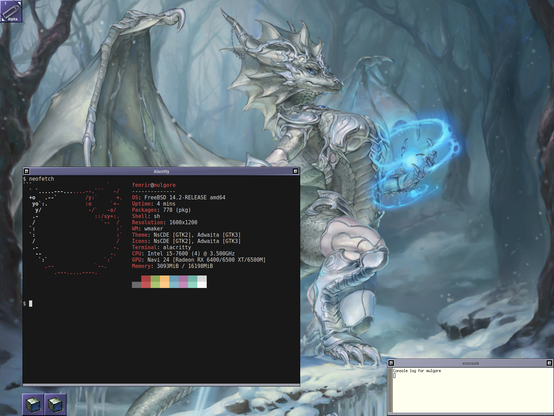The image size is (554, 416).
Task: Open the second cube app icon
Action: tap(55, 404)
